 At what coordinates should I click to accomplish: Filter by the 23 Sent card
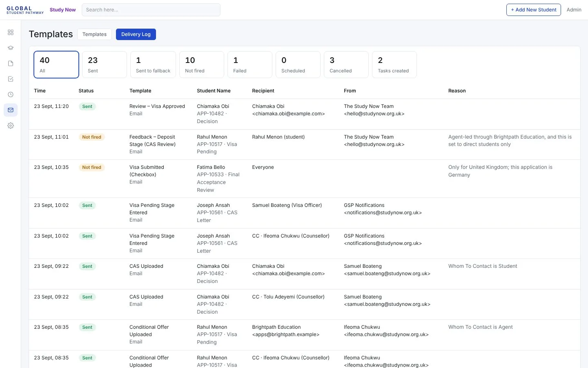click(105, 65)
